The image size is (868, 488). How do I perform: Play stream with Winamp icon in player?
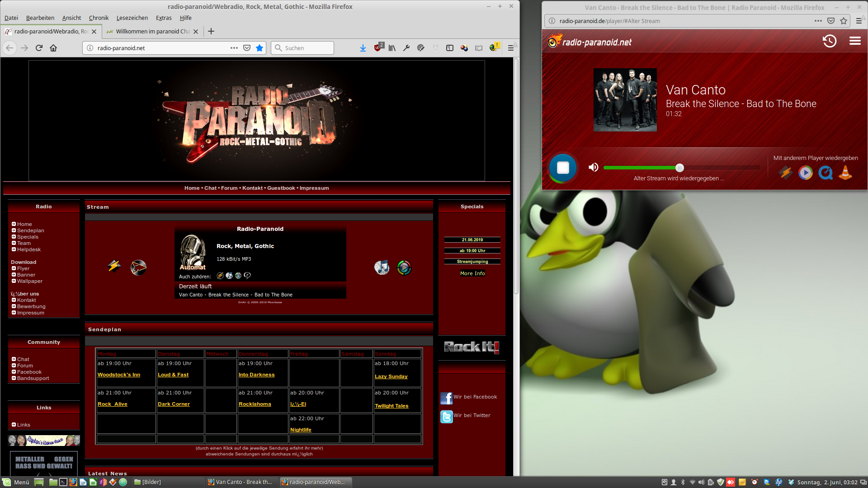coord(785,173)
